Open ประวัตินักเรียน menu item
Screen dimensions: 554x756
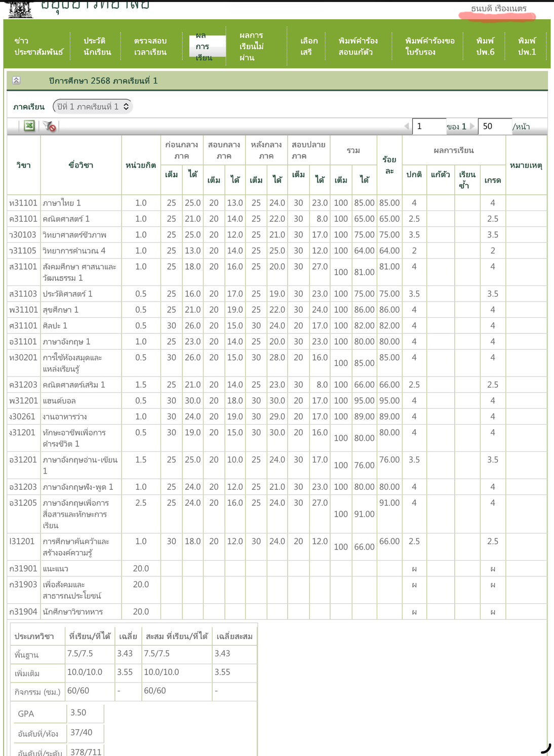pos(97,47)
